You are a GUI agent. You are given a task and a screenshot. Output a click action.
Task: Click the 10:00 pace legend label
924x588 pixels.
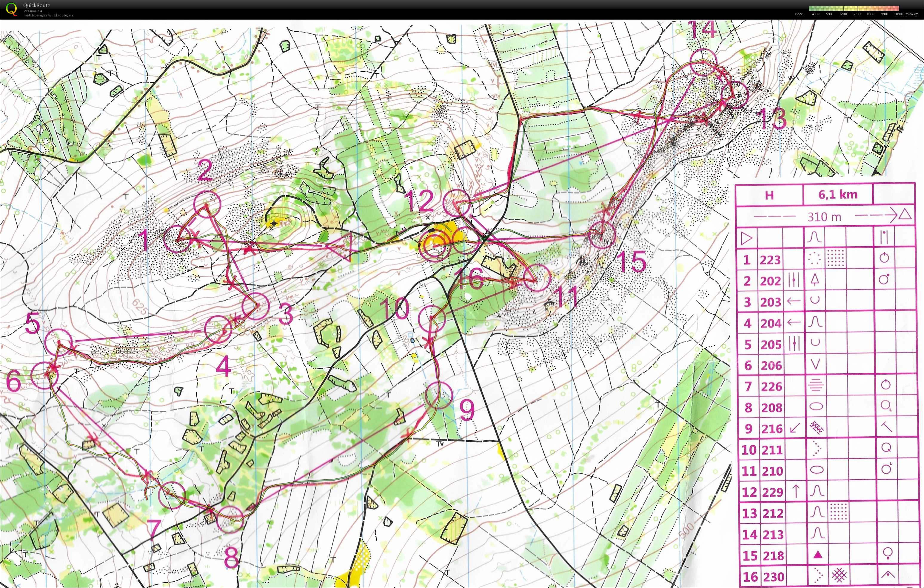pyautogui.click(x=898, y=14)
